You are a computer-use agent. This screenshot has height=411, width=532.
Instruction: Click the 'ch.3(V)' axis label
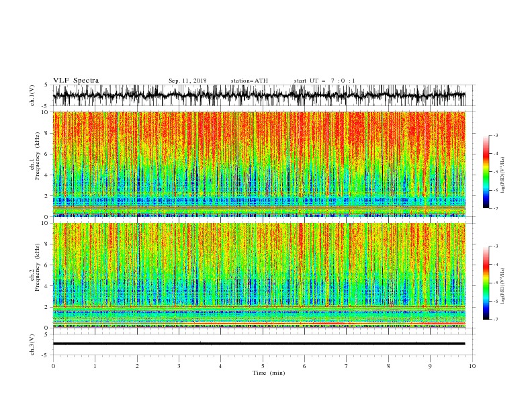(32, 345)
